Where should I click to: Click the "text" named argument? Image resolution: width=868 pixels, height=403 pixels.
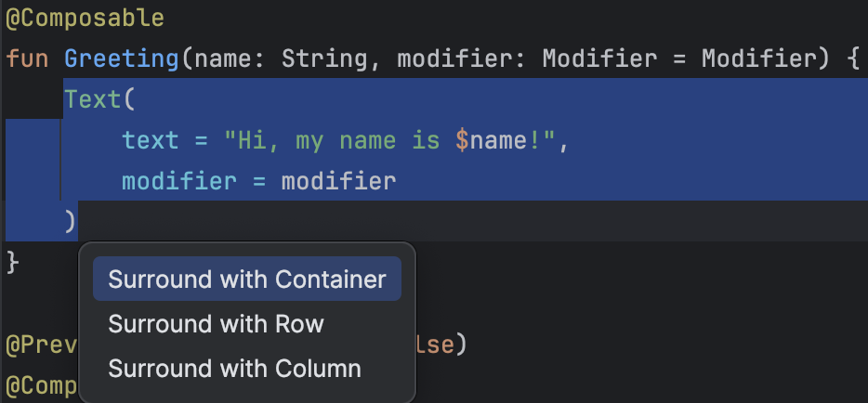(x=151, y=140)
